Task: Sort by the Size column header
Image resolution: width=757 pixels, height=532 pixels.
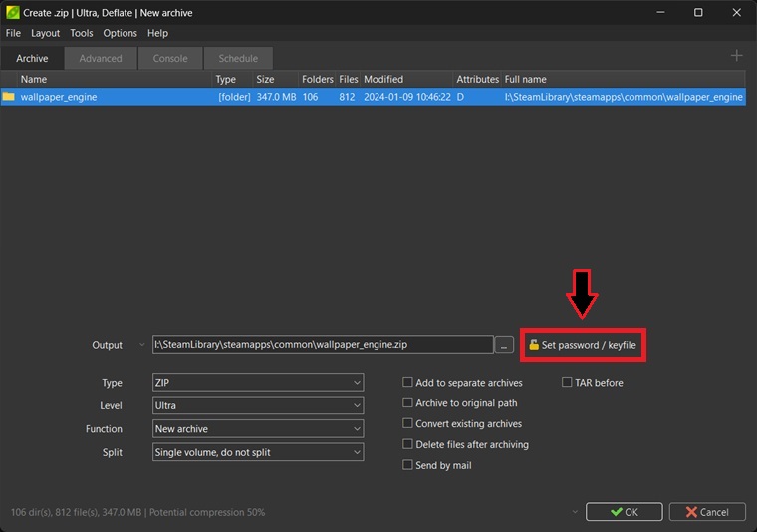Action: 276,79
